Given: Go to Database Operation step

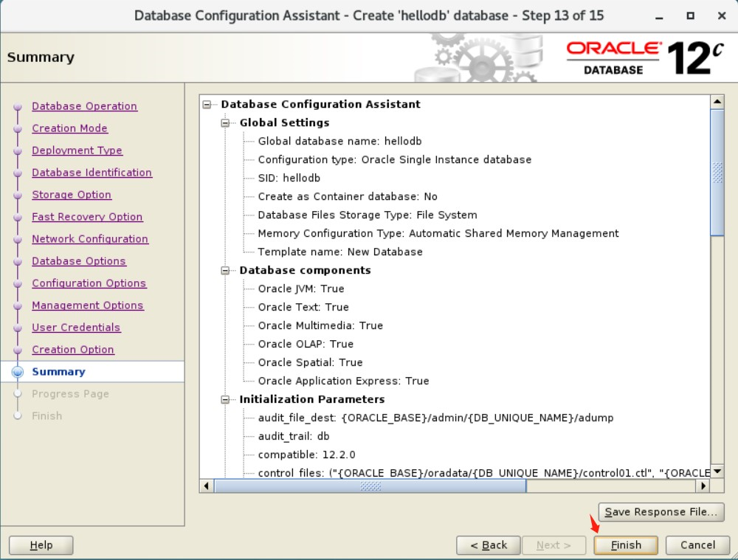Looking at the screenshot, I should click(x=84, y=106).
